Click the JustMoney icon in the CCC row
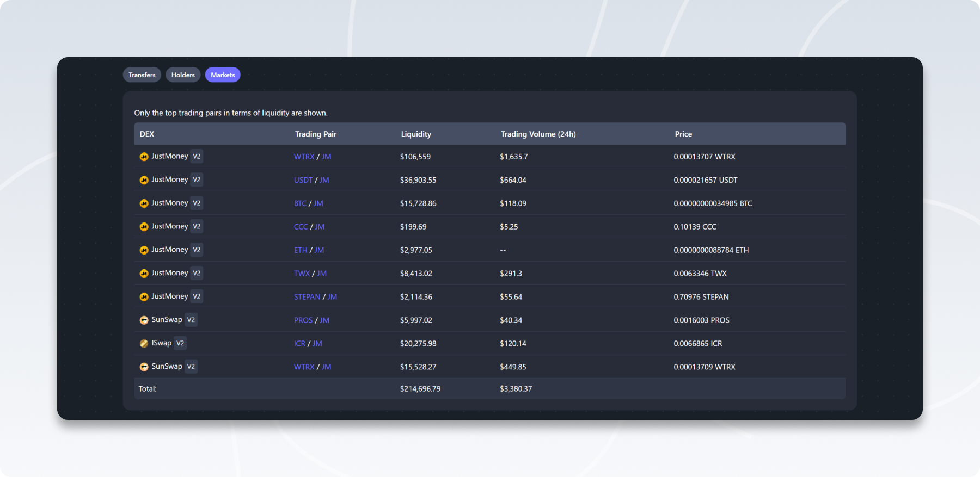The width and height of the screenshot is (980, 477). tap(144, 227)
